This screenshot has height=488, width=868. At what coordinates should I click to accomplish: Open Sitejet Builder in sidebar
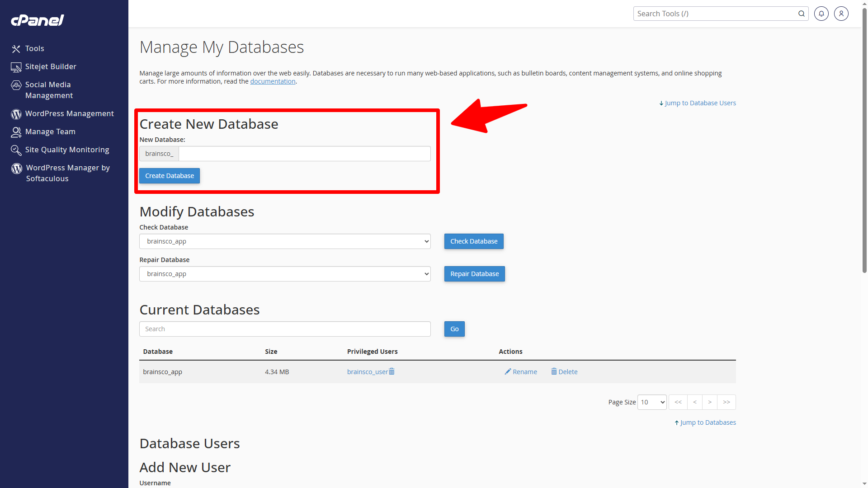(51, 66)
